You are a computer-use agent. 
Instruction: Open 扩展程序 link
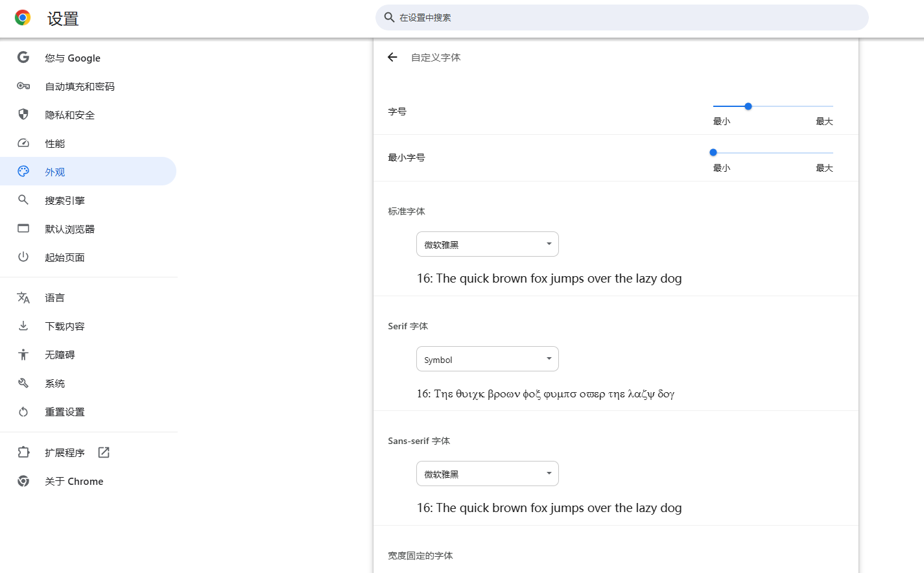click(x=88, y=452)
